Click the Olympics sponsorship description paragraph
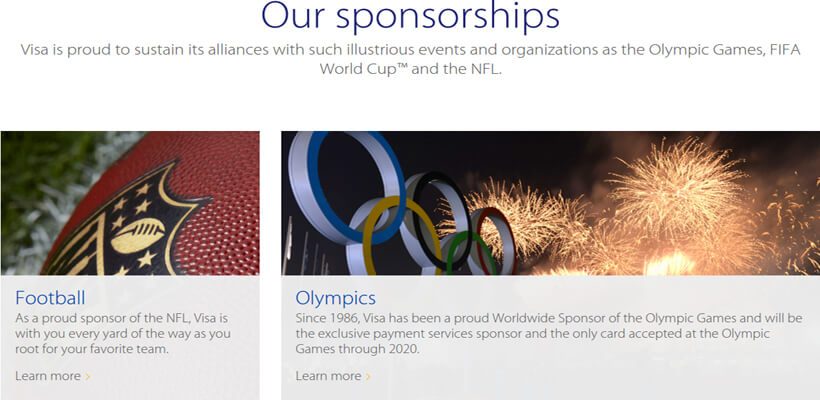Screen dimensions: 820x400 click(549, 333)
